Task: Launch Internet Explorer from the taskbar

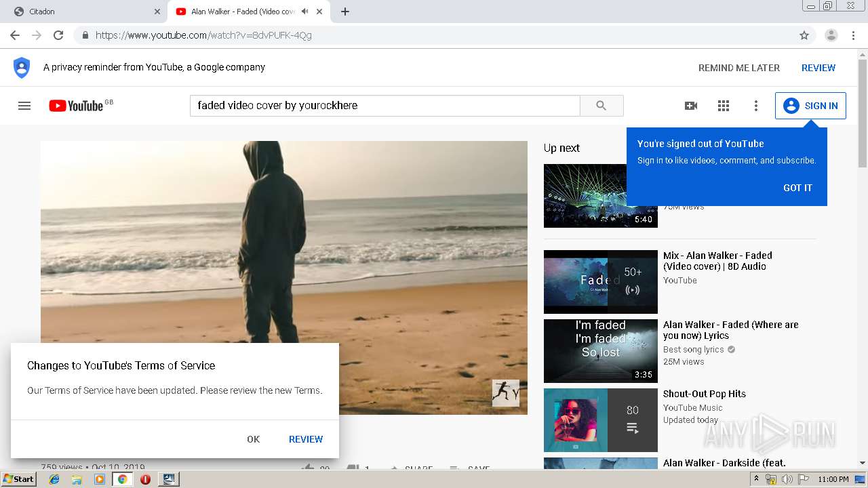Action: [x=54, y=479]
